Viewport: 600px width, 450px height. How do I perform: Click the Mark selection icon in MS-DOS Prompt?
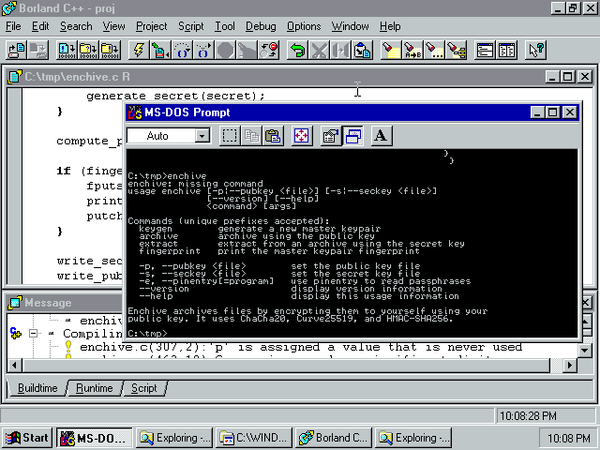click(230, 136)
